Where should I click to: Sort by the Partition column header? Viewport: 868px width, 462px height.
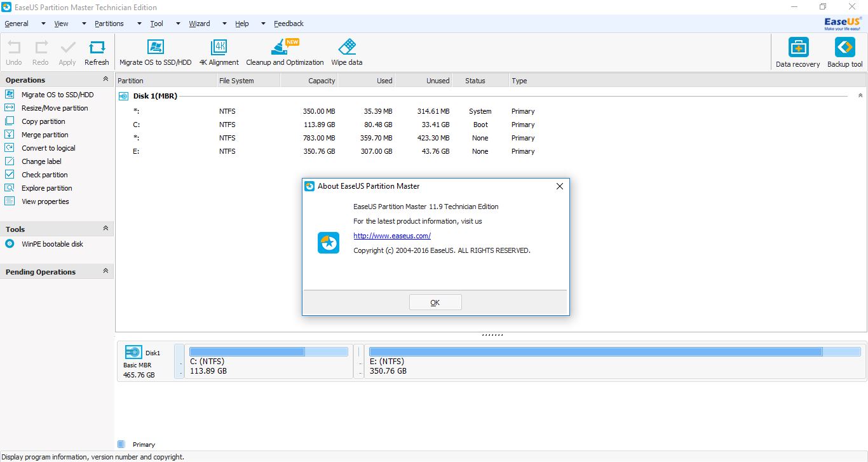click(166, 81)
